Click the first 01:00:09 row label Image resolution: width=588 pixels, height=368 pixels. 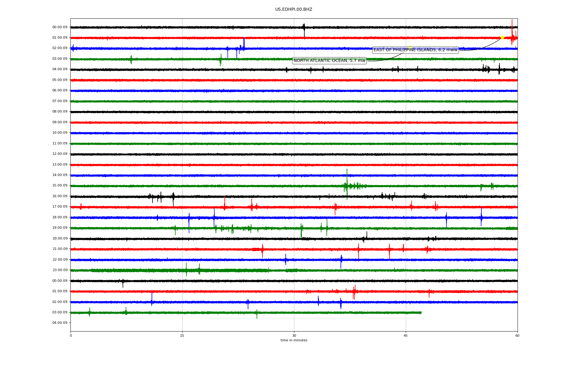60,38
